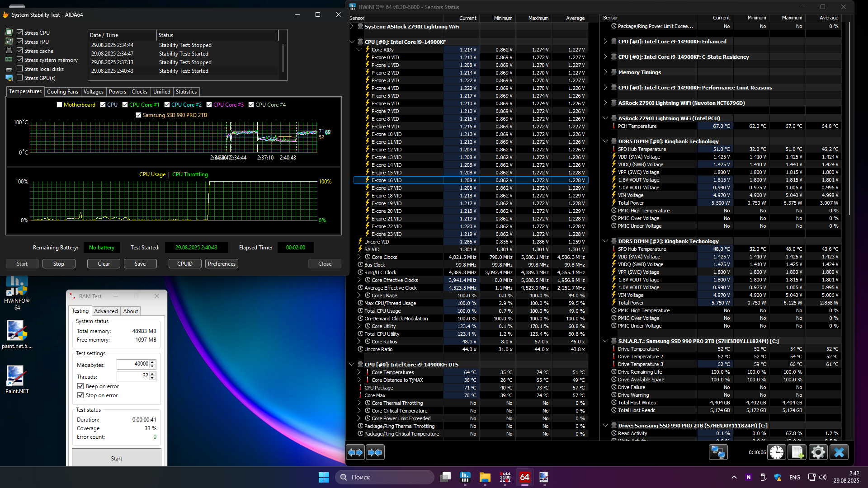Screen dimensions: 868x488
Task: Open HWiNFO sensor settings gear icon
Action: pos(818,452)
